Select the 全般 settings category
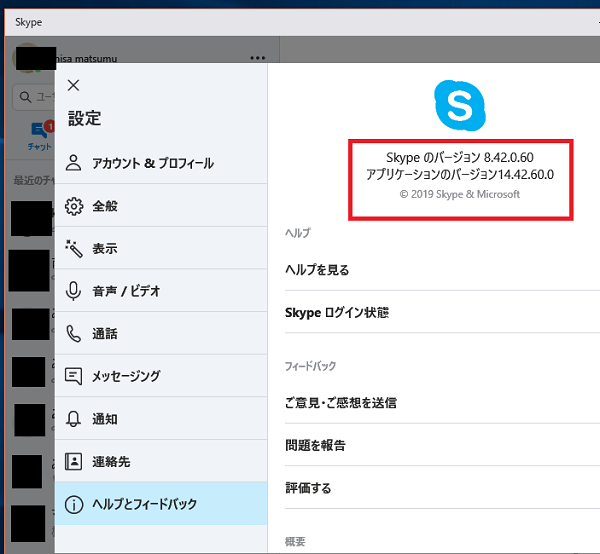This screenshot has height=554, width=600. [x=161, y=206]
